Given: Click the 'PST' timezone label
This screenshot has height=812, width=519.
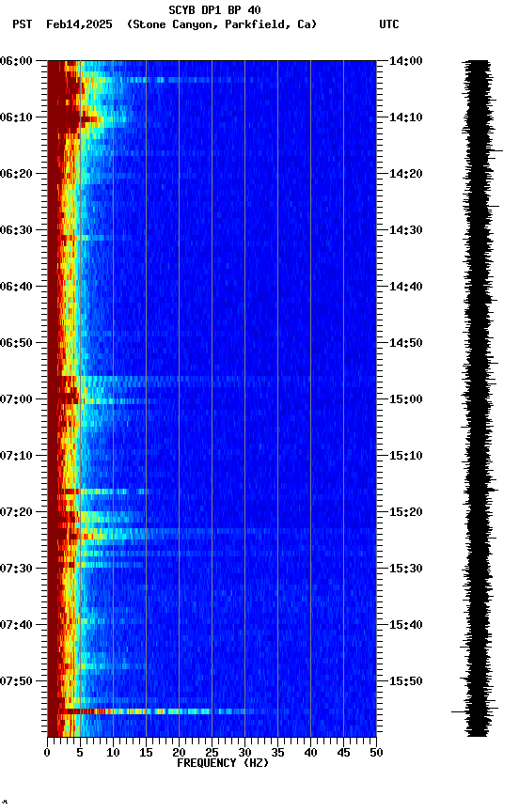Looking at the screenshot, I should tap(23, 24).
